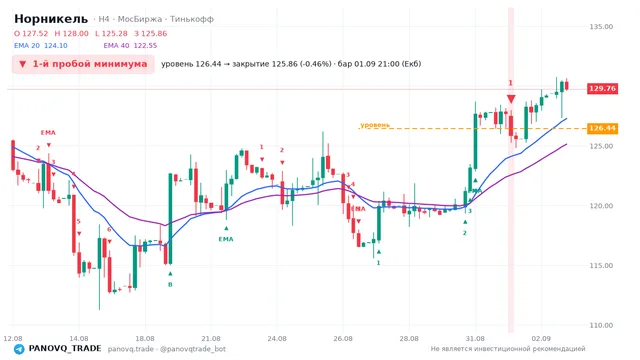Click the 24.08 date axis label
The image size is (640, 360).
point(277,339)
